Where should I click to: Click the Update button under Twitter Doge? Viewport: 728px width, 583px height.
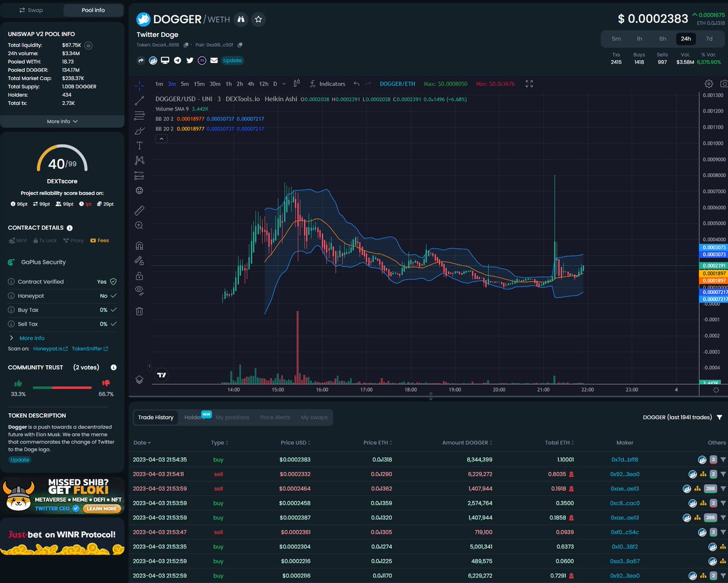coord(232,60)
